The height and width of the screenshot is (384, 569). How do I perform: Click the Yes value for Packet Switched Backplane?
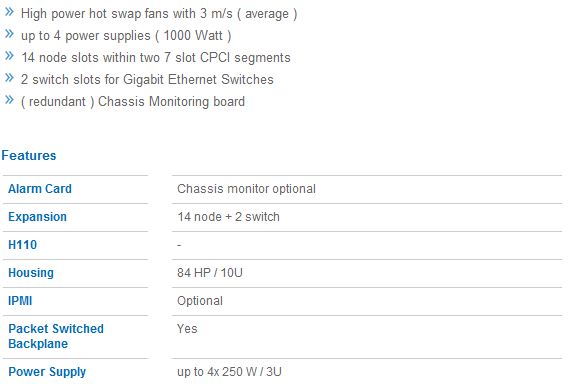(187, 328)
